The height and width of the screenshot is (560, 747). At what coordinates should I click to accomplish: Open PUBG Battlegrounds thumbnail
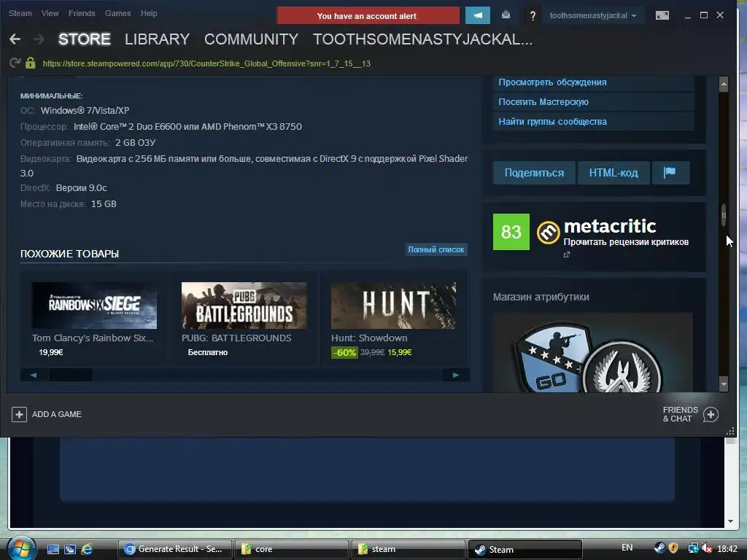pyautogui.click(x=244, y=306)
